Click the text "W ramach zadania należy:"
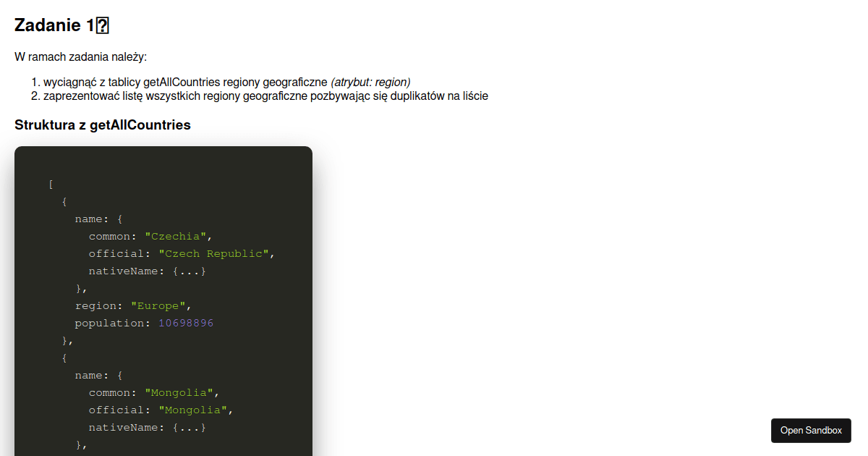This screenshot has height=456, width=868. [80, 56]
